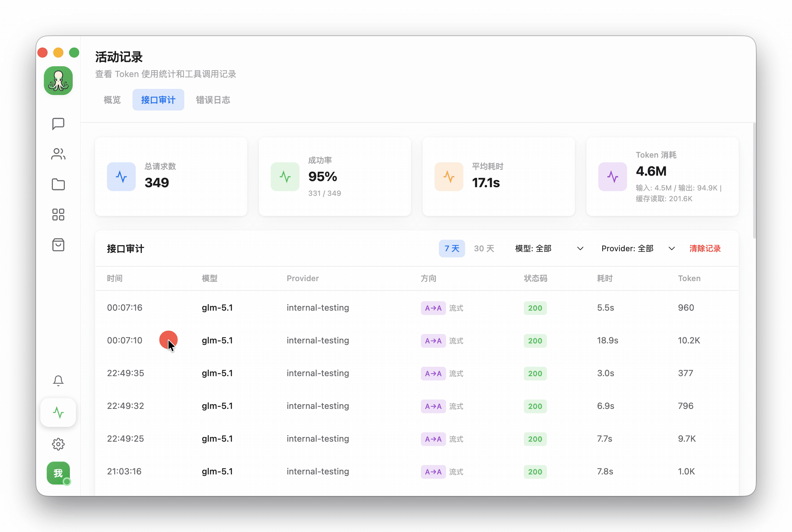Open the four-squares apps grid icon
The height and width of the screenshot is (532, 792).
(x=58, y=215)
